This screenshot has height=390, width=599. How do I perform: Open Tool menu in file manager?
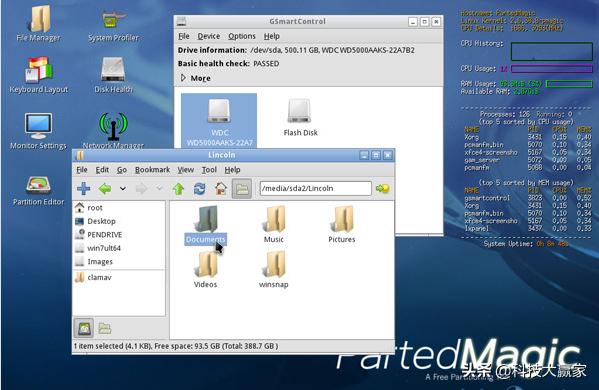(209, 170)
